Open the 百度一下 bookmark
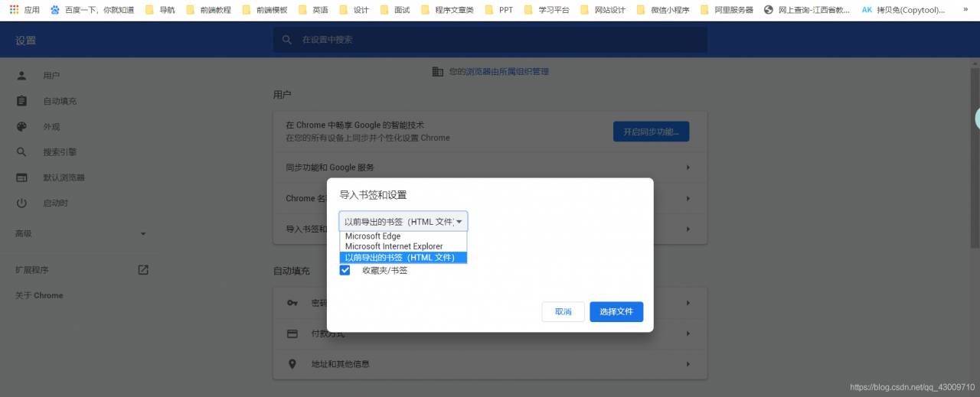Screen dimensions: 980x397 click(91, 10)
